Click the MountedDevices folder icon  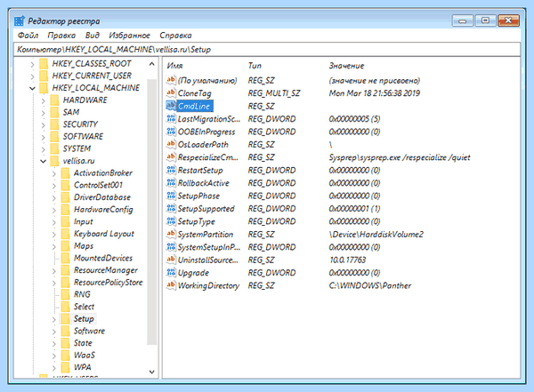65,258
